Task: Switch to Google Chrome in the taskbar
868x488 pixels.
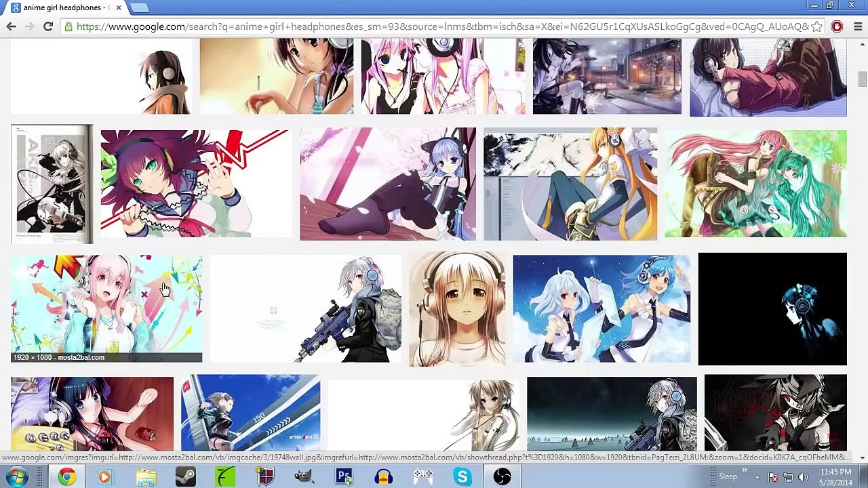Action: point(66,477)
